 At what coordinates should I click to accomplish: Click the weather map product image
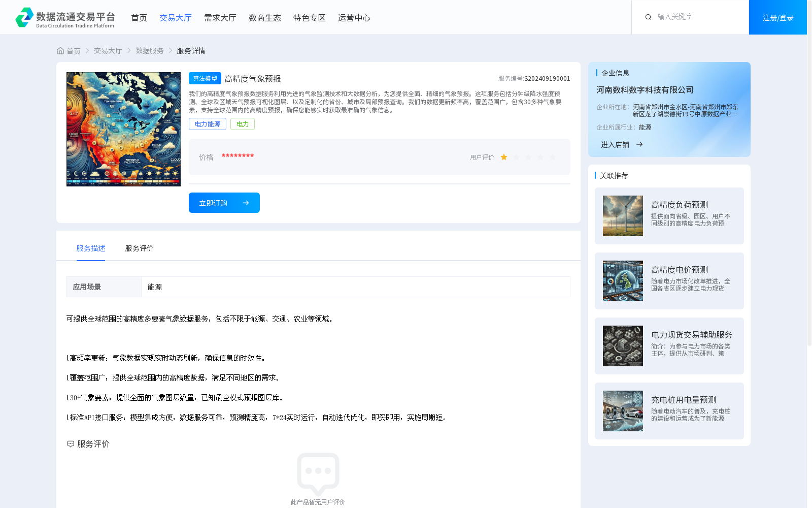tap(123, 129)
